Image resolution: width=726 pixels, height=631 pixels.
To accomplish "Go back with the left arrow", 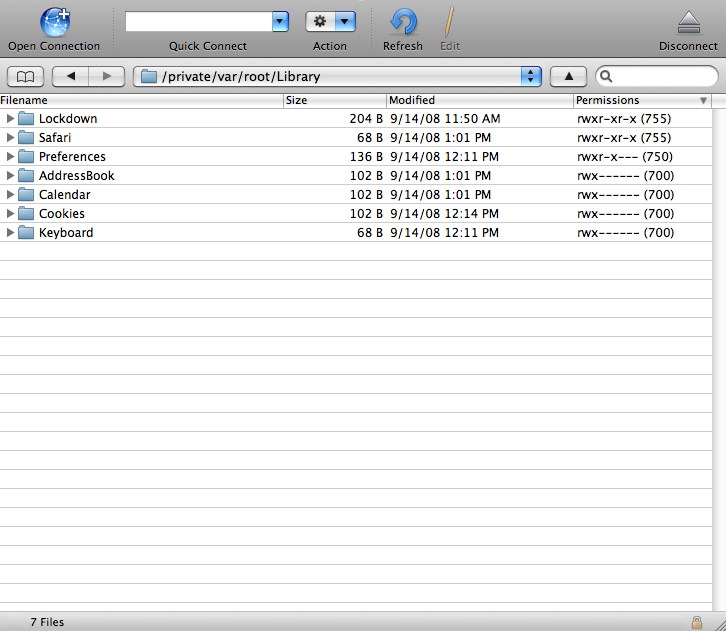I will click(70, 76).
